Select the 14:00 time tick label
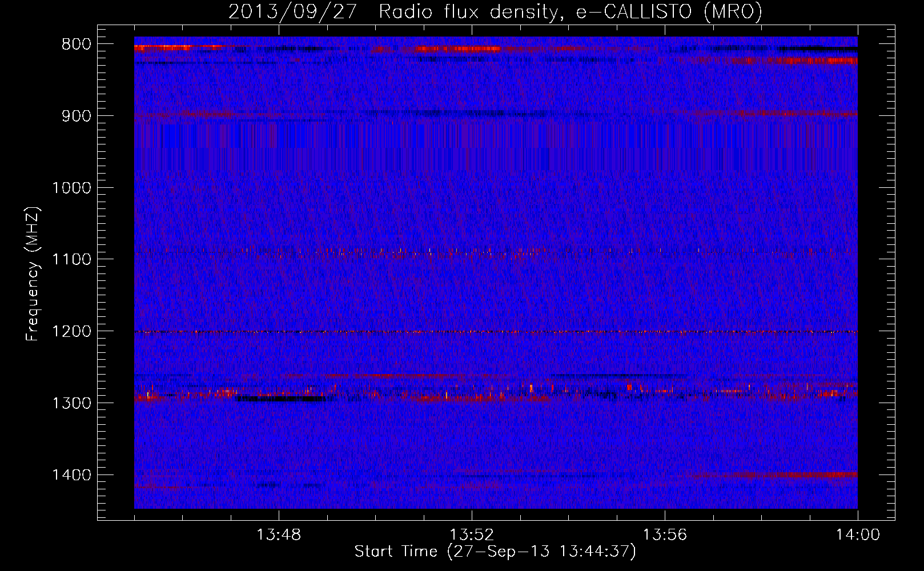The width and height of the screenshot is (924, 571). pyautogui.click(x=858, y=535)
